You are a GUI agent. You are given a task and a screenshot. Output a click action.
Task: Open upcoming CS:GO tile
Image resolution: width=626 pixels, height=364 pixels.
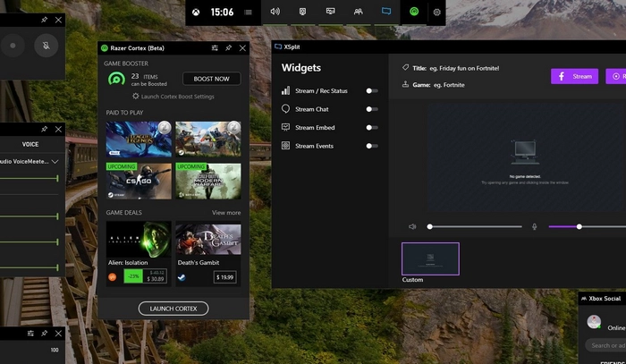tap(139, 181)
